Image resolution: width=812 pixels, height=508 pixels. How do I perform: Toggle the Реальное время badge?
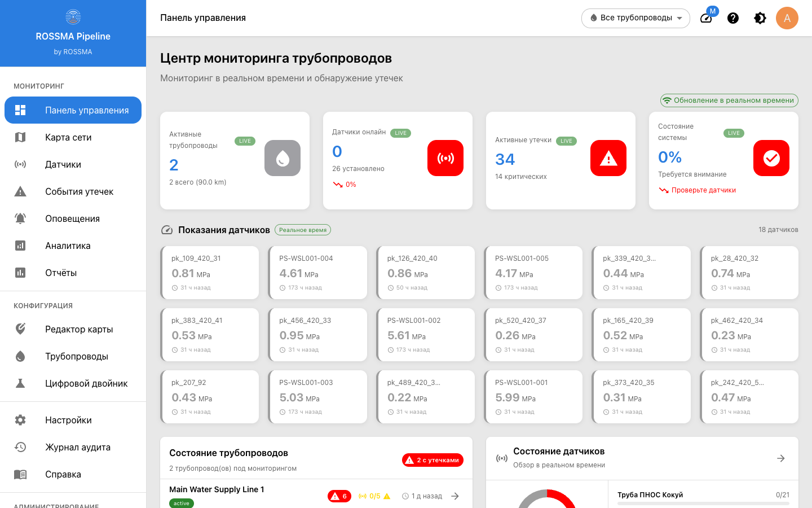tap(303, 230)
